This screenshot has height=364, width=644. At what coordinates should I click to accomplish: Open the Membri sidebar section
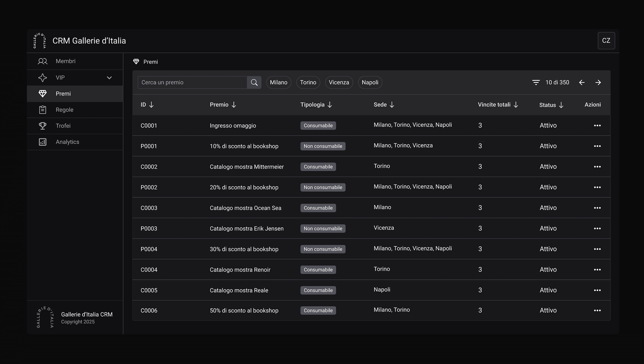pyautogui.click(x=65, y=61)
